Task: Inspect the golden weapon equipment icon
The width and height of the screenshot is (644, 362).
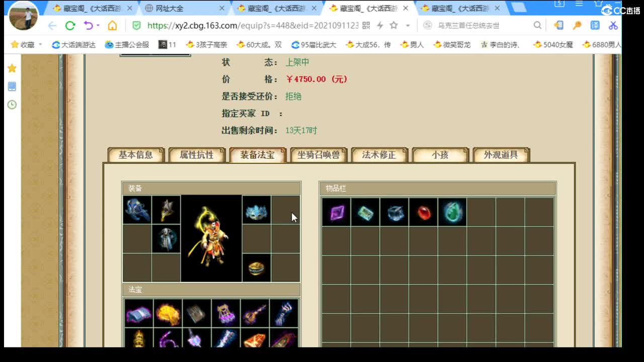Action: pos(166,210)
